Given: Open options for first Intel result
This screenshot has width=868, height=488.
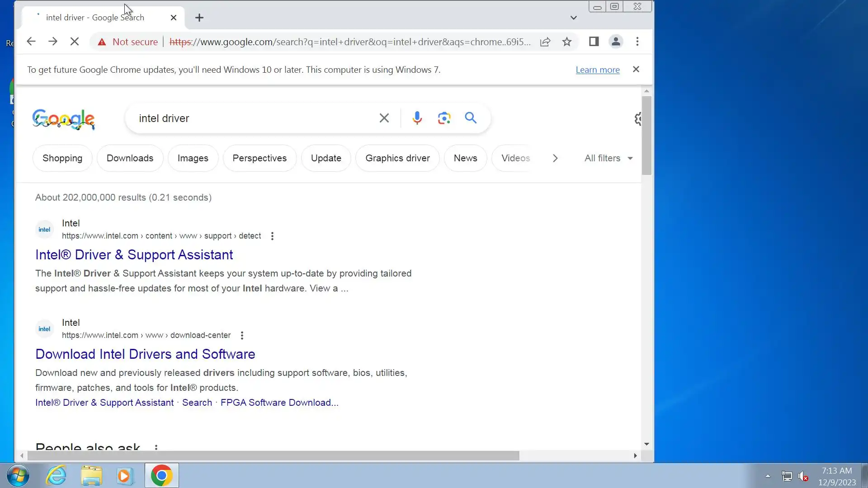Looking at the screenshot, I should point(272,236).
